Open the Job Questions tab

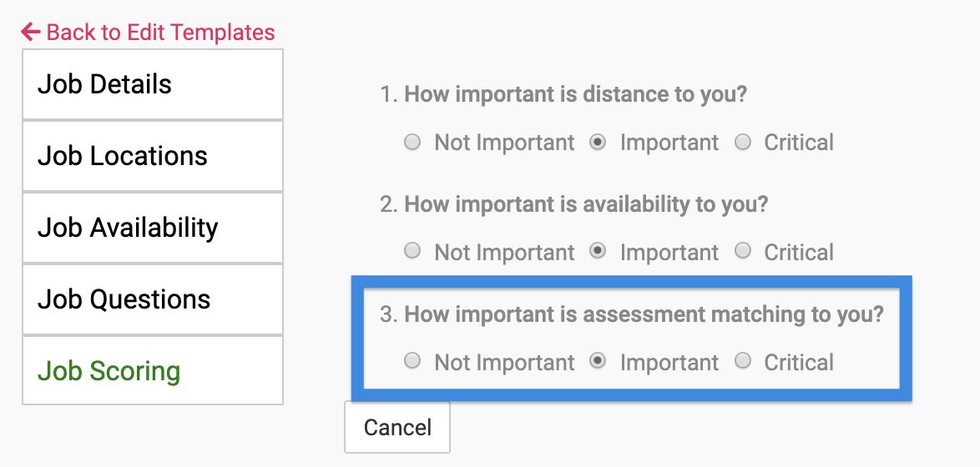[153, 299]
